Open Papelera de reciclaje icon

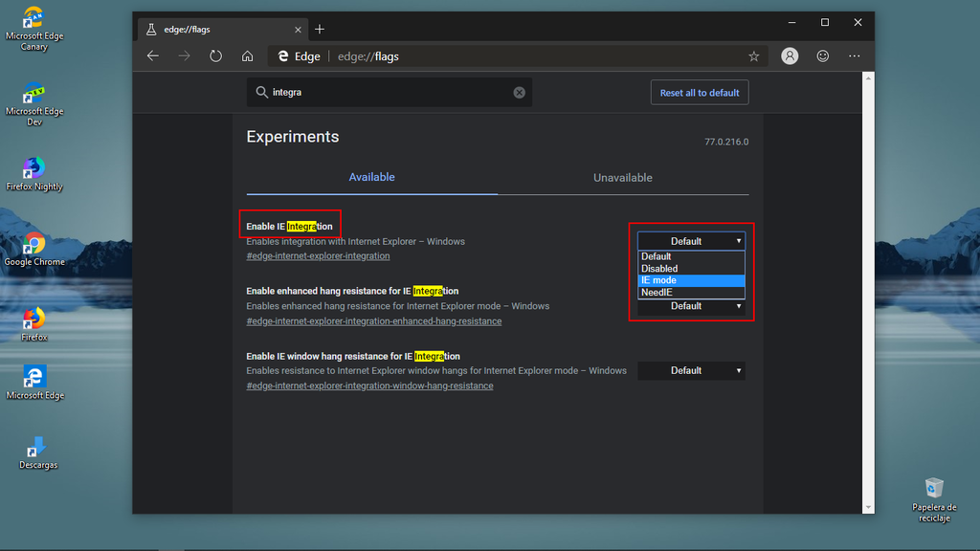tap(934, 499)
